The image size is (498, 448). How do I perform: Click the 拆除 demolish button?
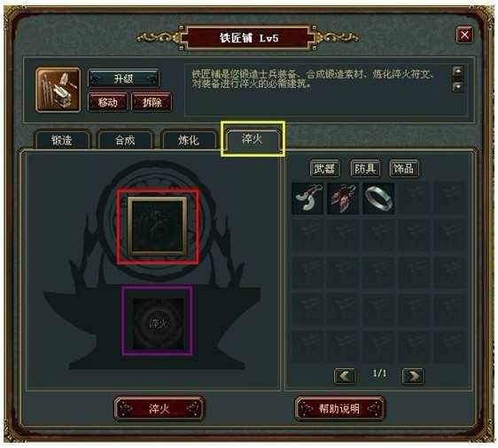(152, 102)
